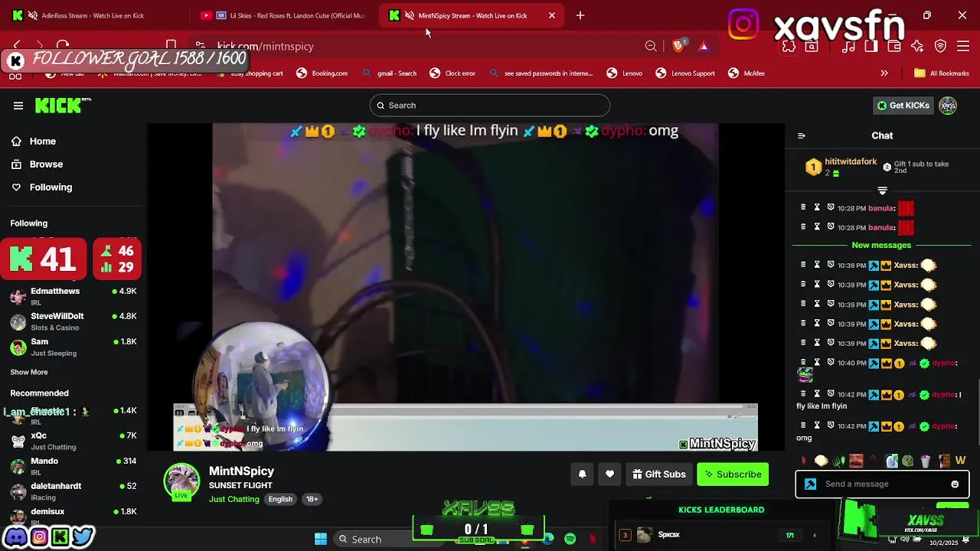Open the All Bookmarks folder
This screenshot has width=980, height=551.
point(942,73)
